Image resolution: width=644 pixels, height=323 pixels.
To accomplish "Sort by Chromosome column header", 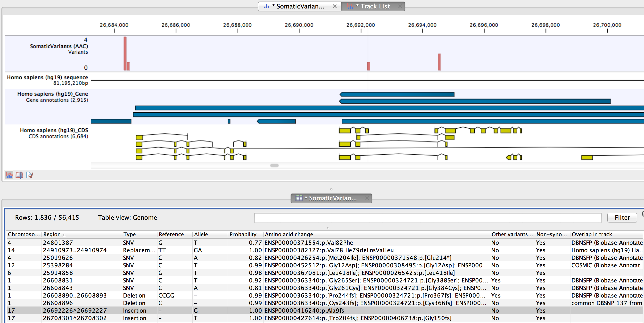I will coord(24,234).
